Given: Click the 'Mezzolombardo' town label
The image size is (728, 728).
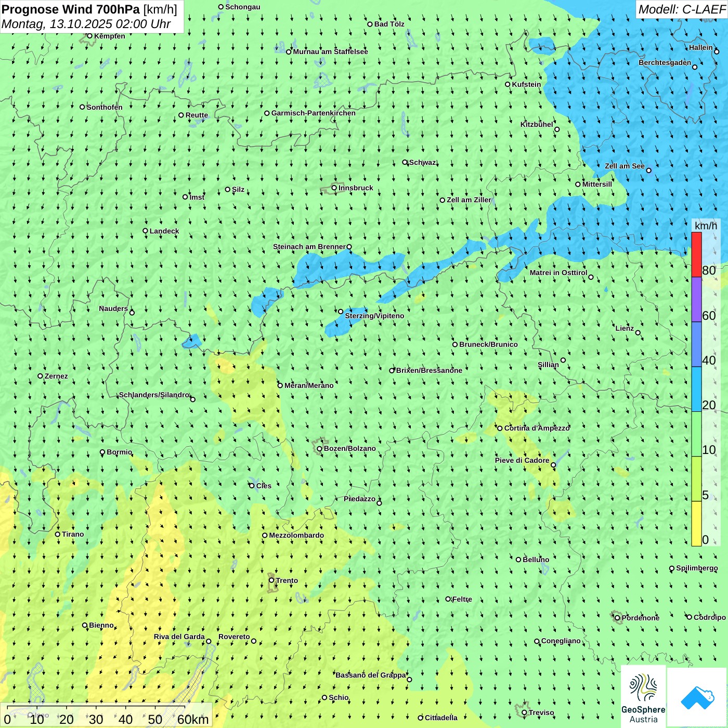Looking at the screenshot, I should pyautogui.click(x=296, y=535).
